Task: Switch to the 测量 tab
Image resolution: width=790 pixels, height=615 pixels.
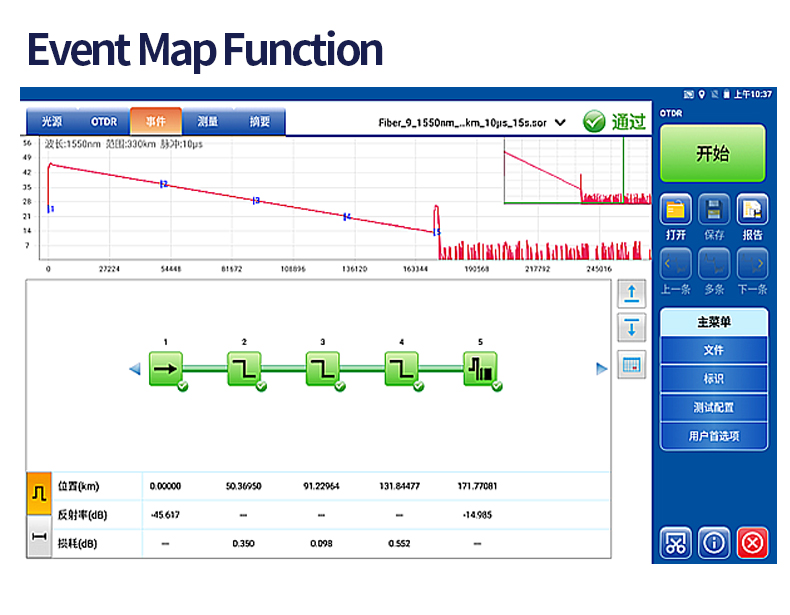Action: click(208, 122)
